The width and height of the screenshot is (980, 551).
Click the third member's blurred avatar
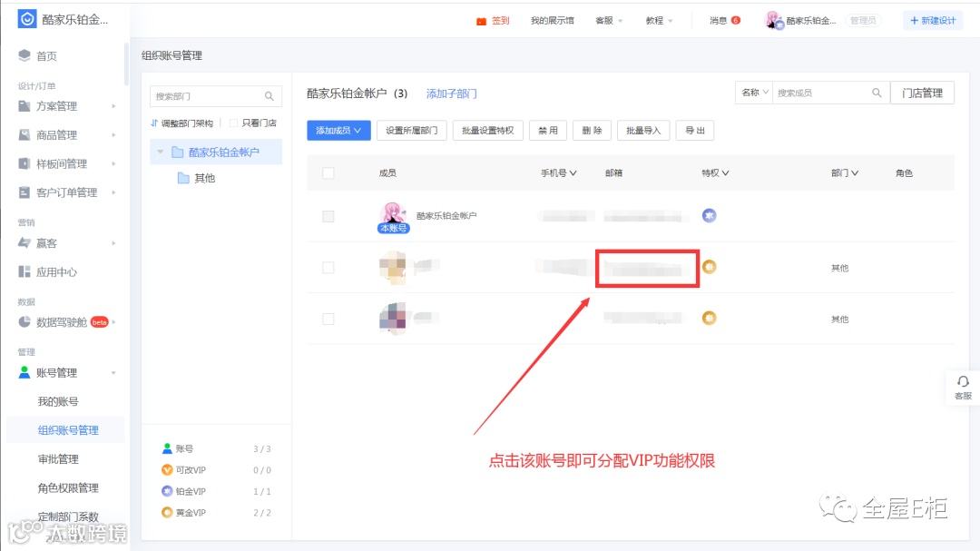coord(393,318)
